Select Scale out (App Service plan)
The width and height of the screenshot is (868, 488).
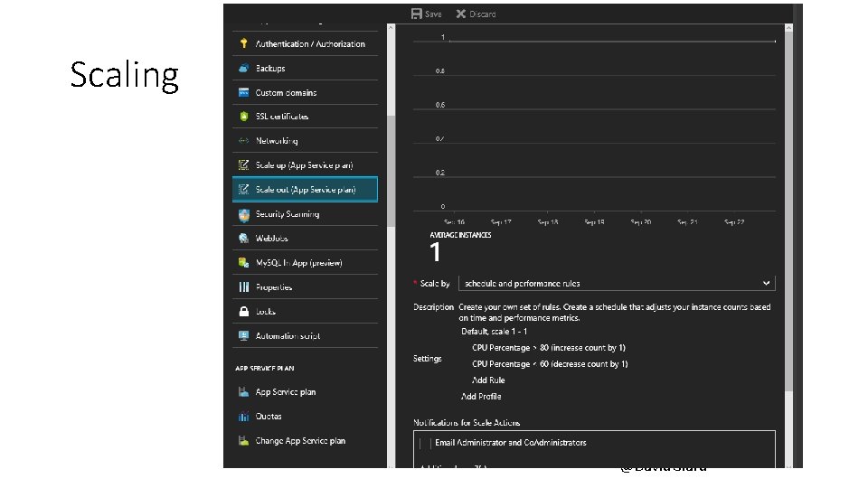(x=305, y=189)
